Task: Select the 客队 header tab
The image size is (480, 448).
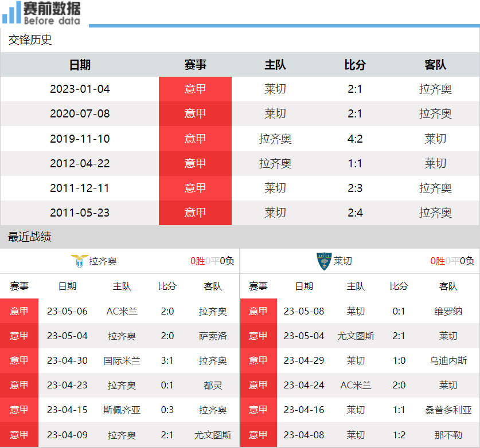Action: 435,65
